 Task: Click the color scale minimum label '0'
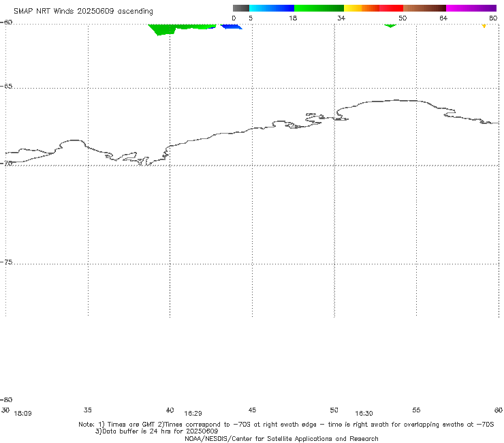tap(234, 18)
